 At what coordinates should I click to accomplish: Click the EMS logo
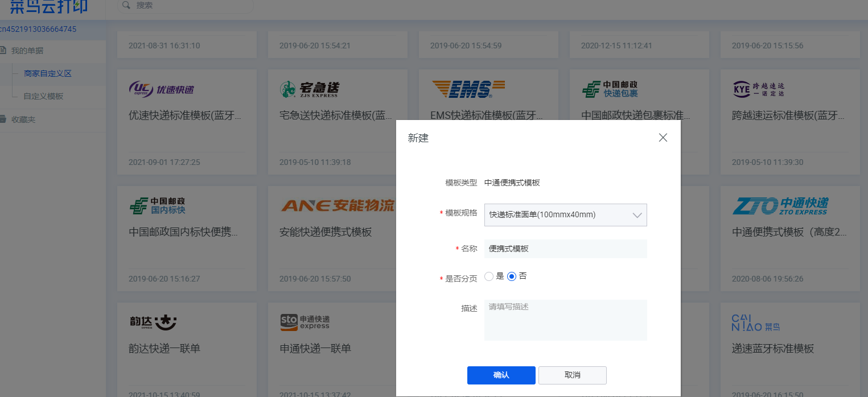pyautogui.click(x=468, y=89)
